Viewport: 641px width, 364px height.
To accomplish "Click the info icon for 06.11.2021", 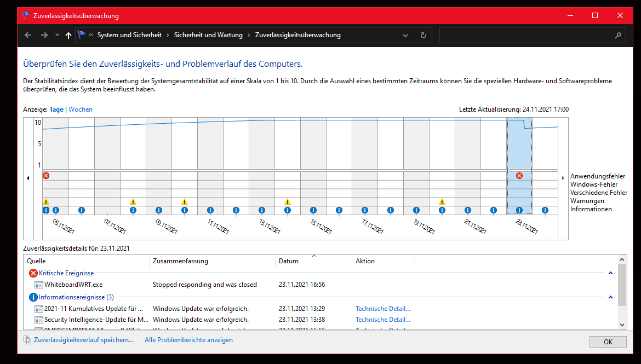I will [81, 210].
